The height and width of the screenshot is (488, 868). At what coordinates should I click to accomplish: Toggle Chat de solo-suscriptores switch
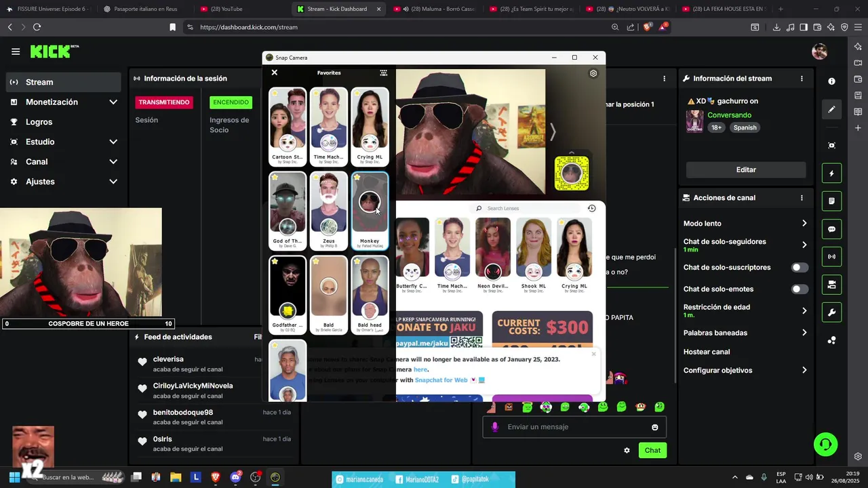tap(800, 268)
